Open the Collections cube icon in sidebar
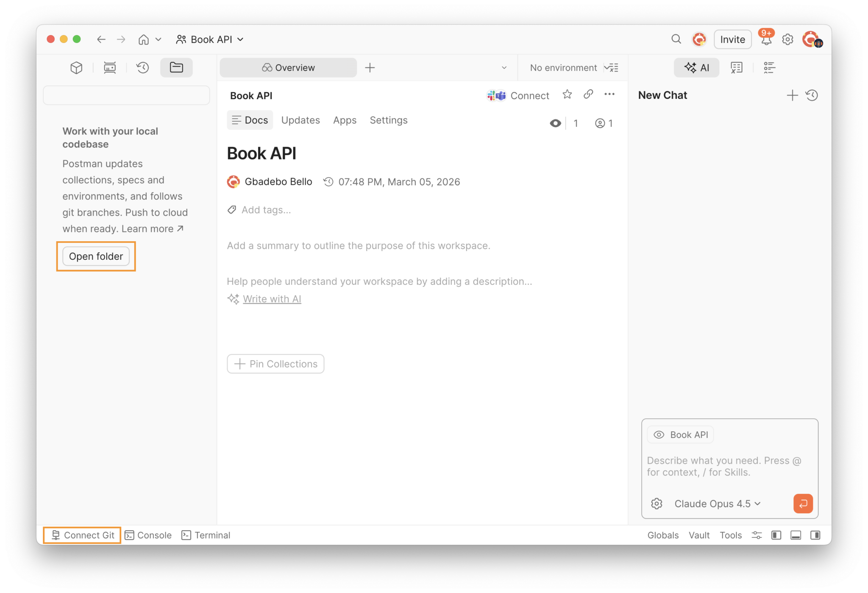This screenshot has height=593, width=868. pyautogui.click(x=76, y=68)
